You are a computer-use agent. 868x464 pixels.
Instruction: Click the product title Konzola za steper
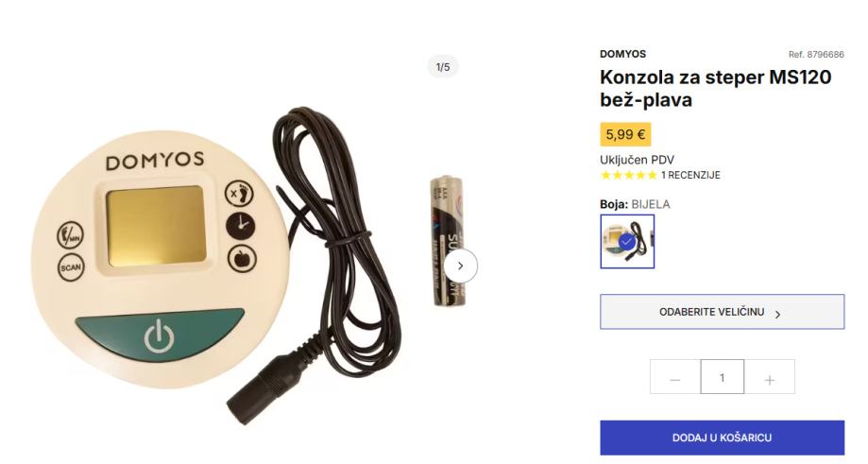[x=715, y=88]
